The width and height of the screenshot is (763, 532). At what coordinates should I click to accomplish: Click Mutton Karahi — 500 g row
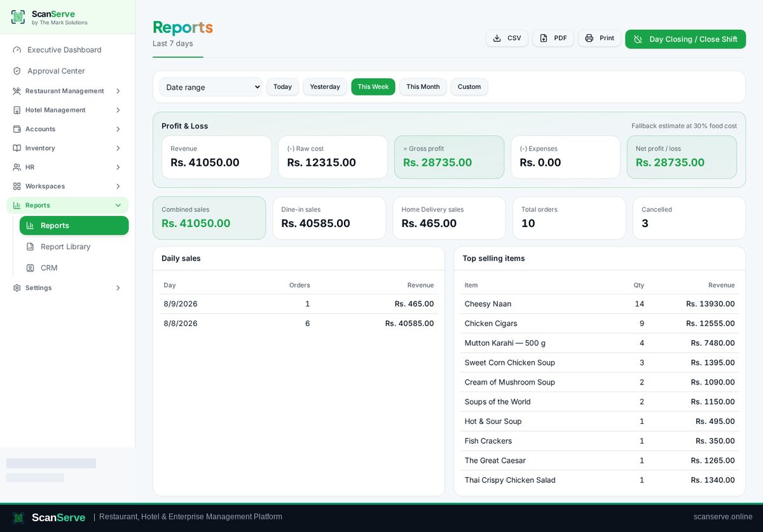point(600,343)
